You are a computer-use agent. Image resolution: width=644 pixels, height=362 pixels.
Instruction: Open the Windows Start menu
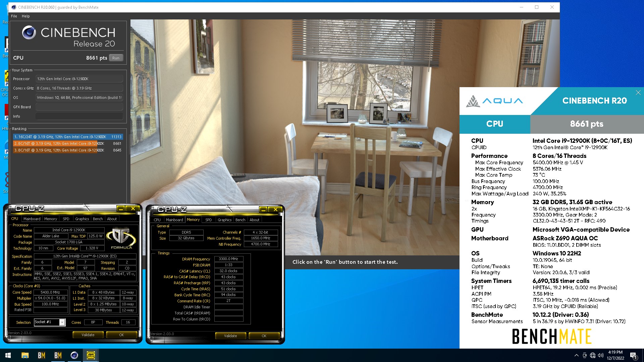pyautogui.click(x=8, y=355)
